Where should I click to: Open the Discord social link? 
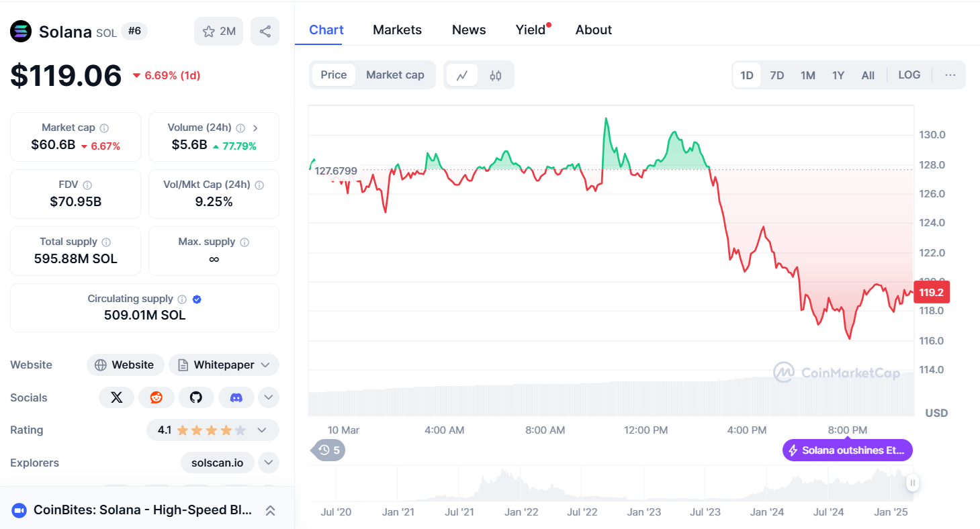click(236, 397)
